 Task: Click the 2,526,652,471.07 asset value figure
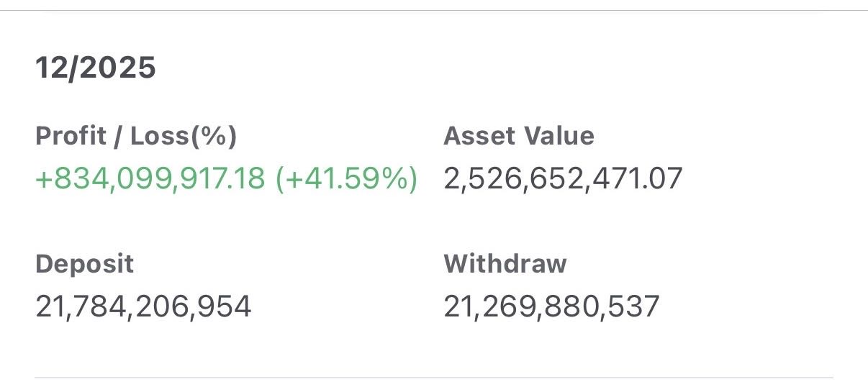point(563,178)
